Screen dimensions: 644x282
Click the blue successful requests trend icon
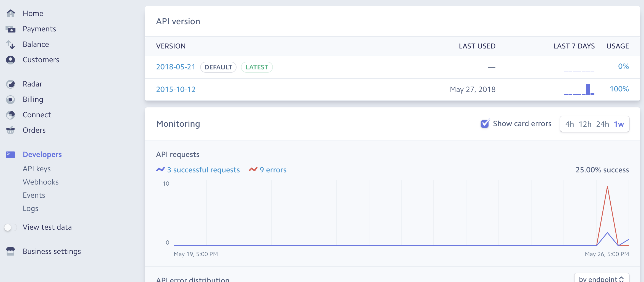160,169
